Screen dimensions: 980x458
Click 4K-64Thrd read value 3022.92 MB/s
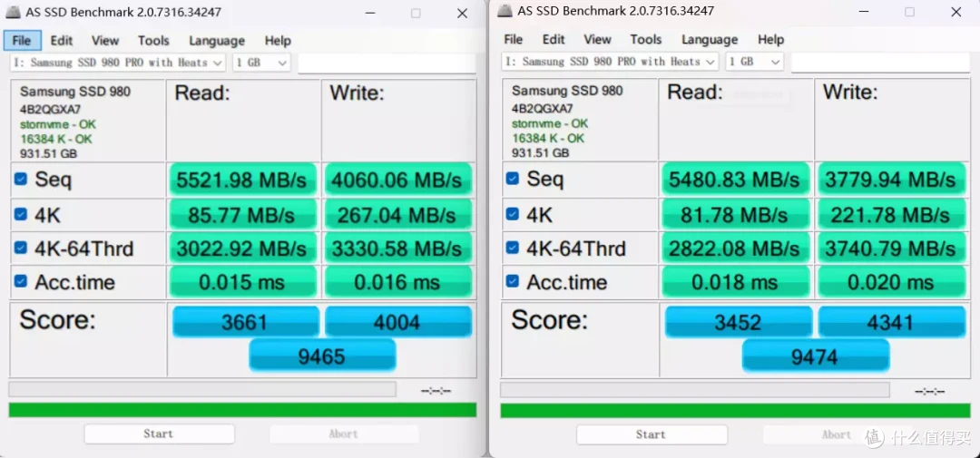pos(242,248)
